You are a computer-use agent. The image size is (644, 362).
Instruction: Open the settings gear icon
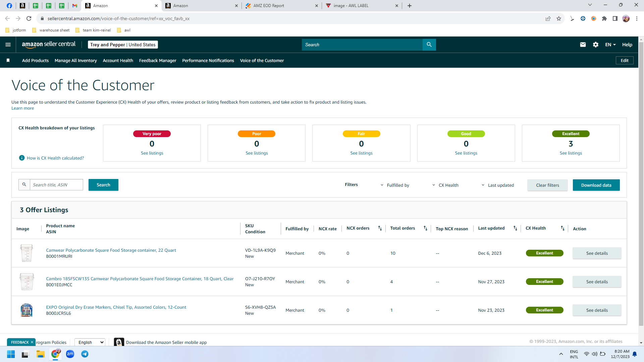596,45
